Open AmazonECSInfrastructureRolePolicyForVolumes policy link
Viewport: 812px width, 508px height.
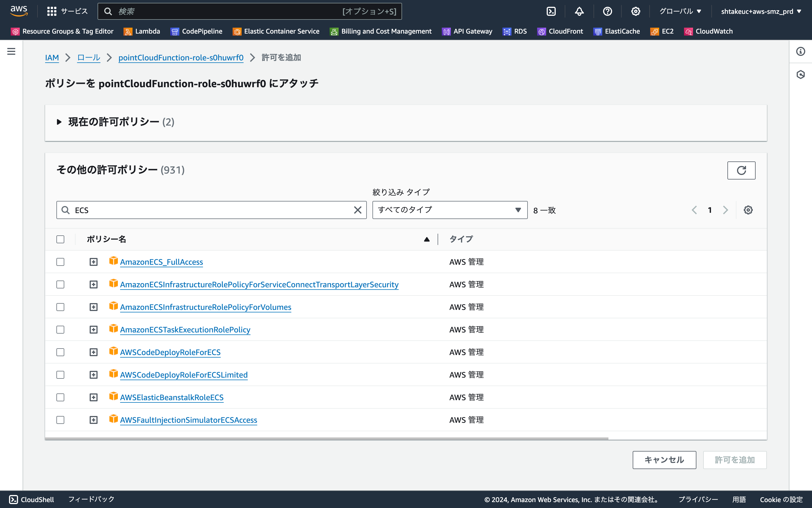(206, 307)
